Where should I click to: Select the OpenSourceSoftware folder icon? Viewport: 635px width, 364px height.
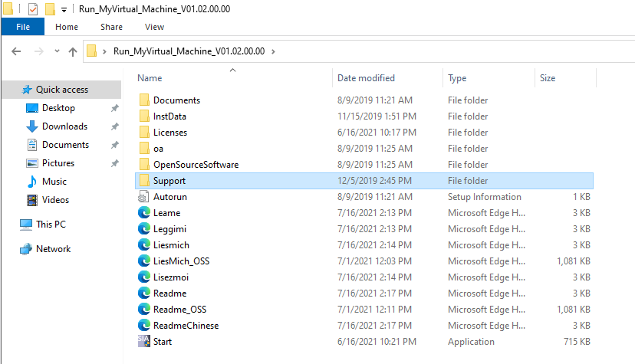[x=143, y=165]
